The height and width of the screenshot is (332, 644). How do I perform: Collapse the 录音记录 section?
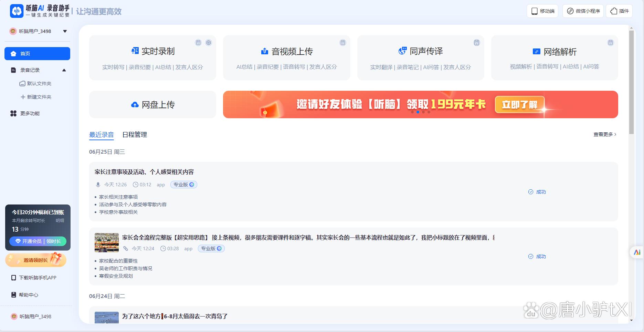pyautogui.click(x=64, y=70)
